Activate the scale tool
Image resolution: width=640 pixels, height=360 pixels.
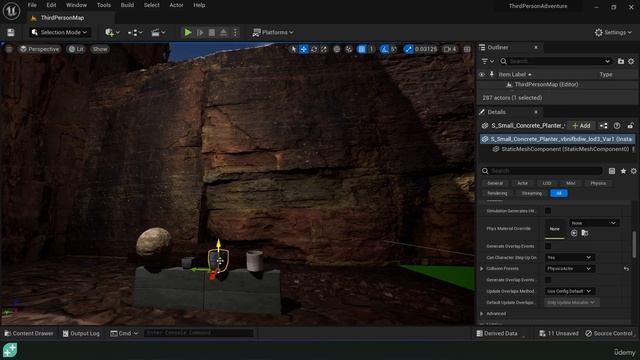click(324, 49)
